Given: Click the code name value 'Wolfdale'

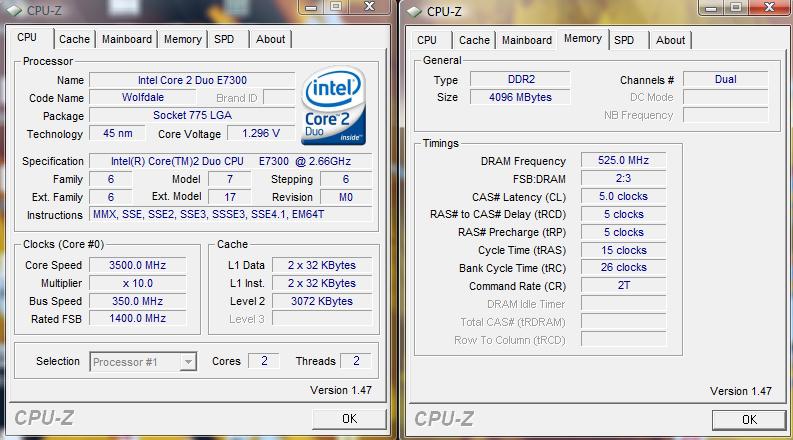Looking at the screenshot, I should coord(143,98).
